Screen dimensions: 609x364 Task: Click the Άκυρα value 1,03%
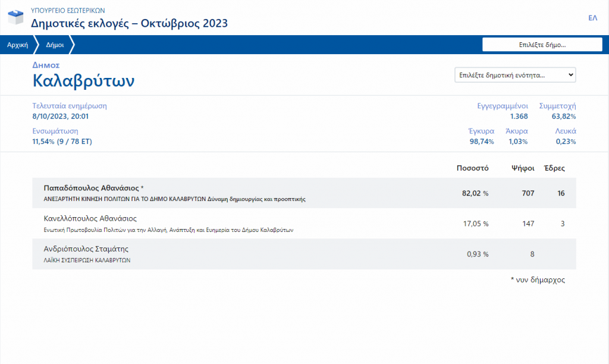pyautogui.click(x=518, y=142)
